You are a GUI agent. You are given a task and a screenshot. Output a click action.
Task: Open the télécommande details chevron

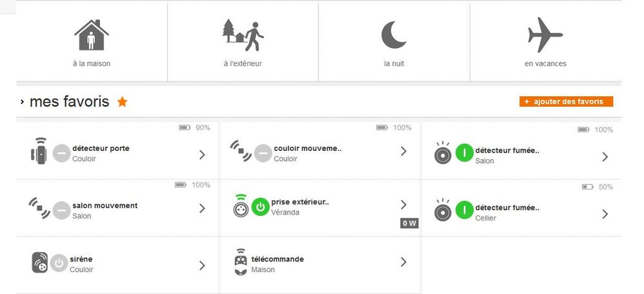(403, 262)
